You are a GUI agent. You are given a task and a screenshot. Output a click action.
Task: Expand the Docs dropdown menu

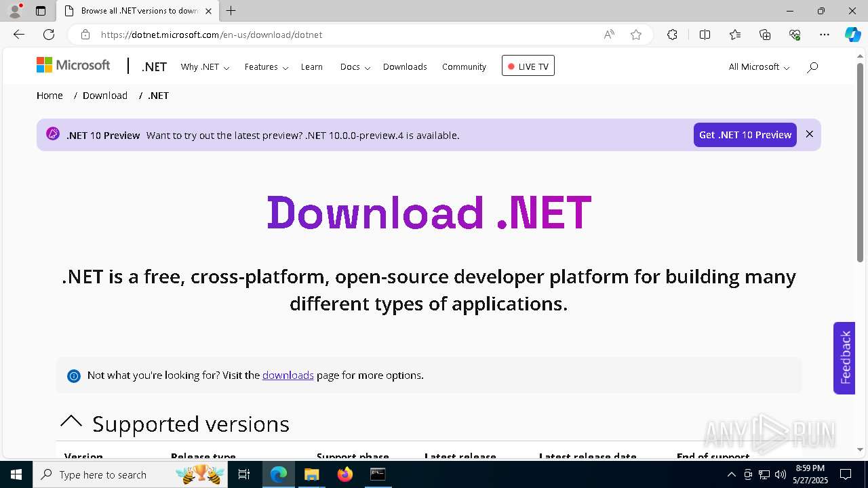click(355, 66)
